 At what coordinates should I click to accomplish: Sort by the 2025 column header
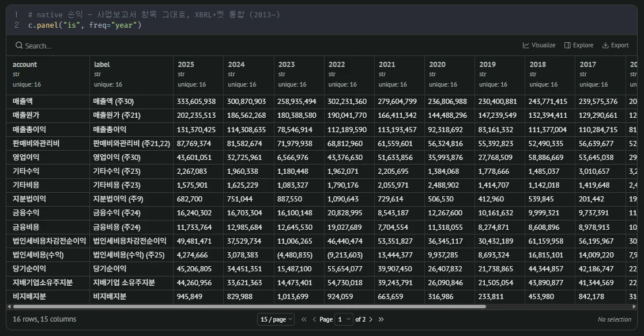[x=186, y=65]
